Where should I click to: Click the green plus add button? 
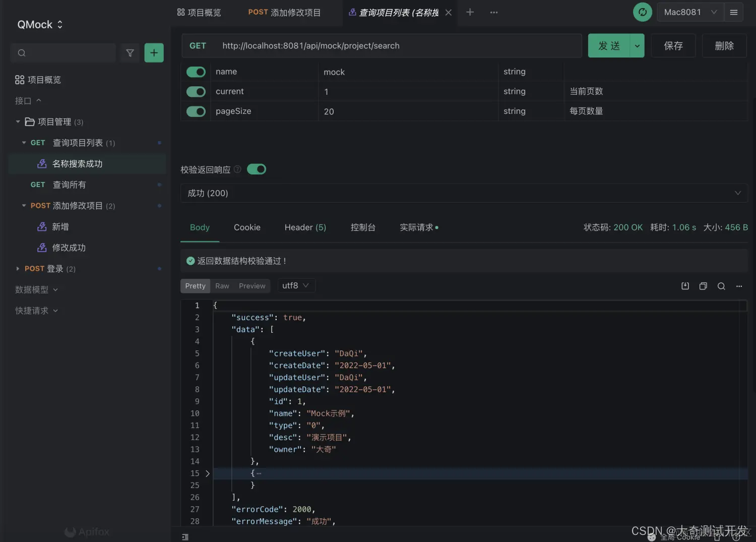point(154,53)
